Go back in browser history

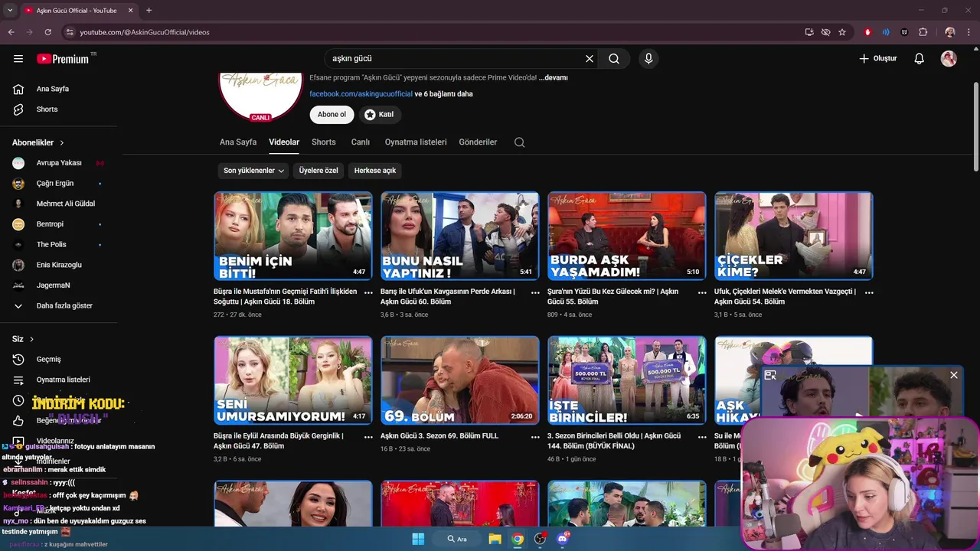point(11,32)
